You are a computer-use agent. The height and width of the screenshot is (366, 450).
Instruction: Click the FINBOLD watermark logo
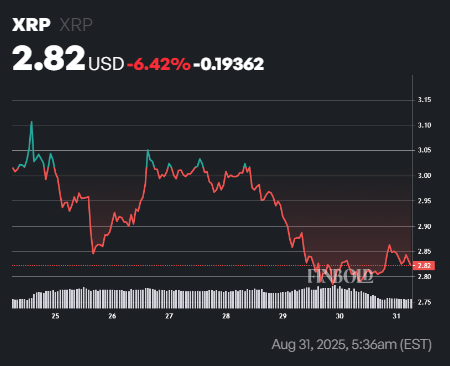click(340, 276)
